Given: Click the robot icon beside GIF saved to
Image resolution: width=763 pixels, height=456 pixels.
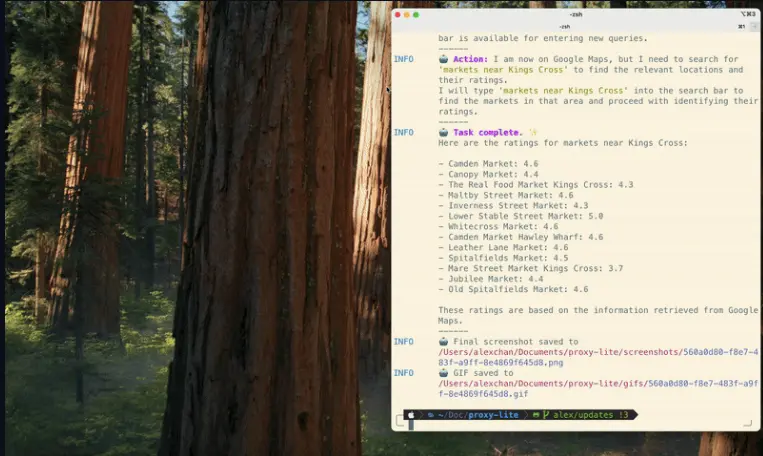Looking at the screenshot, I should click(443, 373).
